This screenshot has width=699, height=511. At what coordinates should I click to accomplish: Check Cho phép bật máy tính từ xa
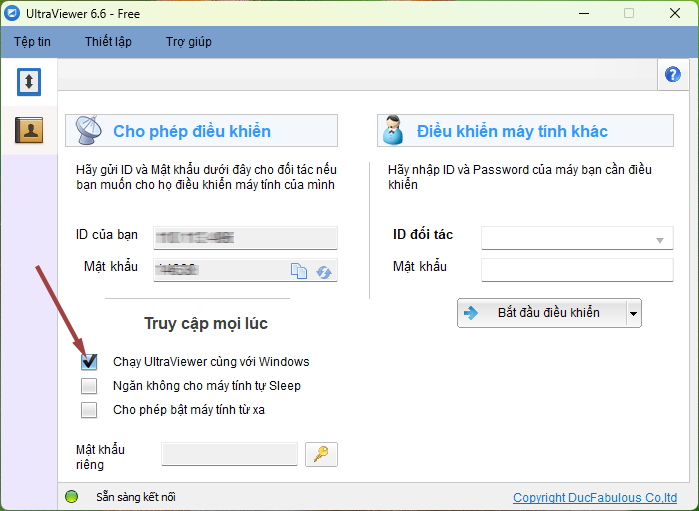point(90,409)
